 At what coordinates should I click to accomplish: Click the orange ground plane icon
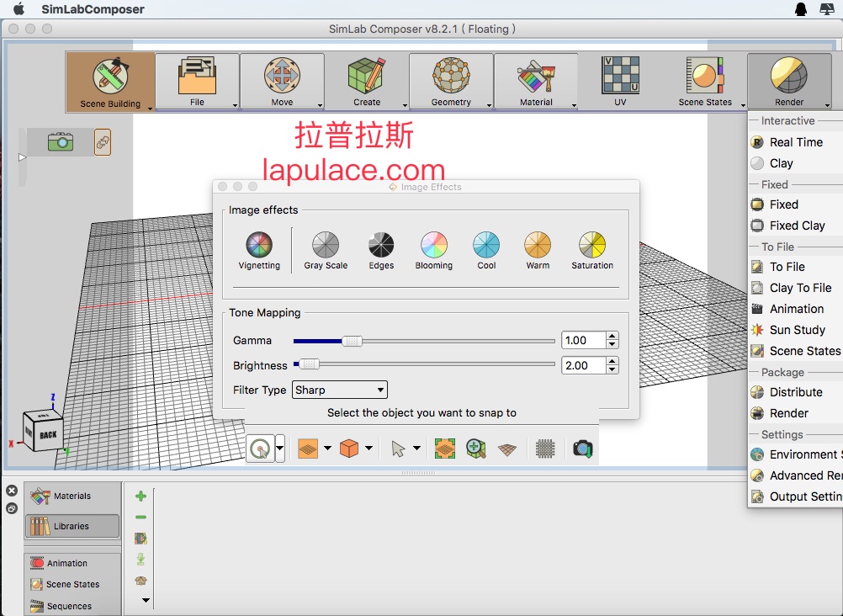[308, 449]
